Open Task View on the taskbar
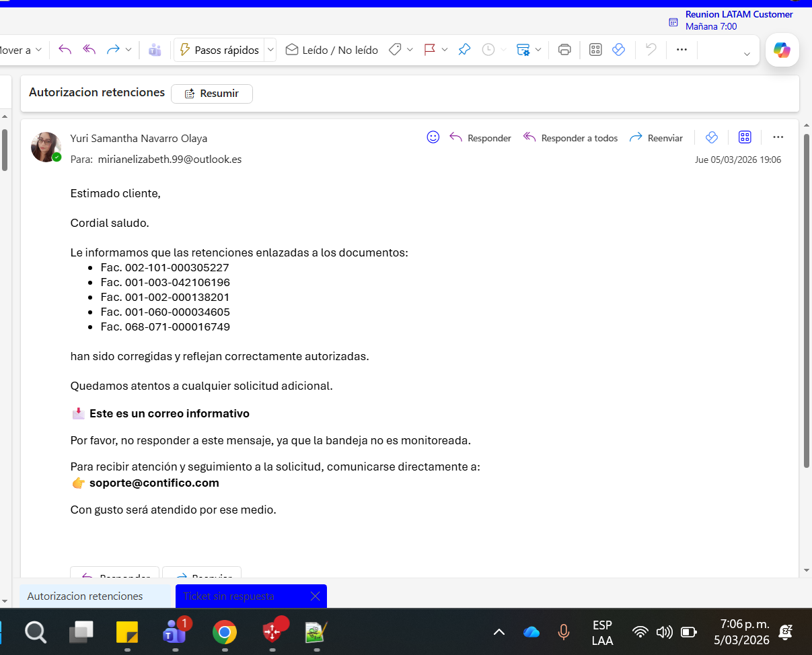812x655 pixels. click(x=81, y=632)
